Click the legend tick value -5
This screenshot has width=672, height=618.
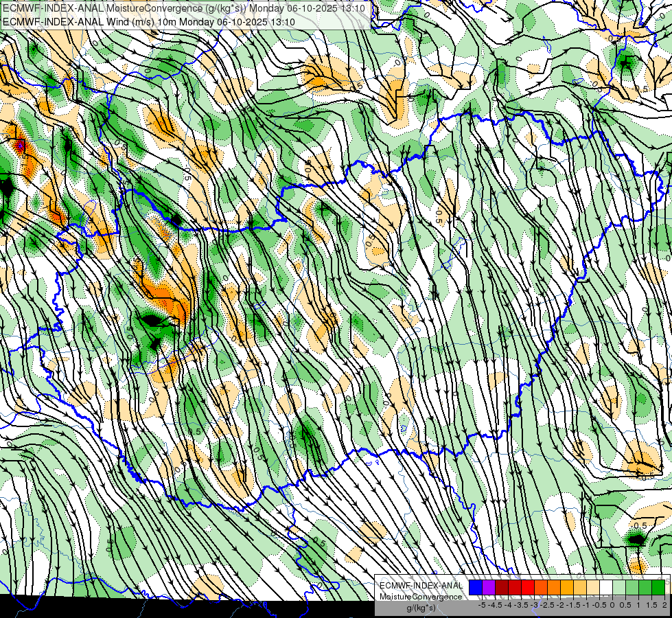click(x=482, y=605)
